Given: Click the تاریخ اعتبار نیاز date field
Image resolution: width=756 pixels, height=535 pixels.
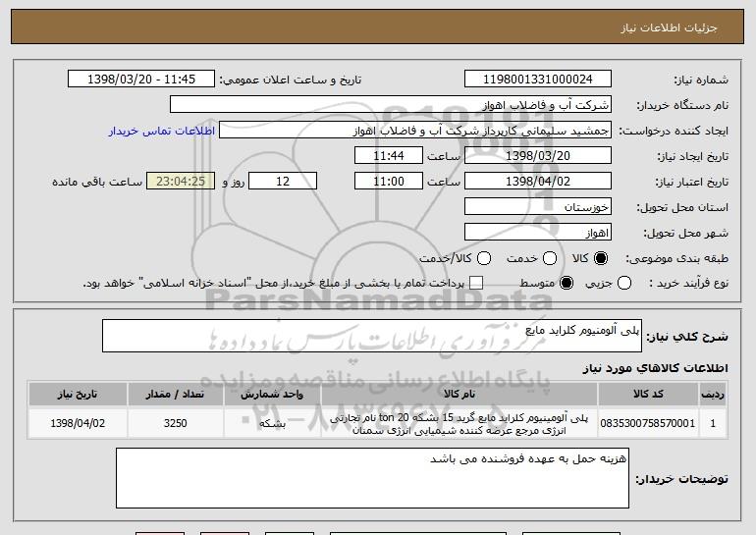Looking at the screenshot, I should 537,182.
